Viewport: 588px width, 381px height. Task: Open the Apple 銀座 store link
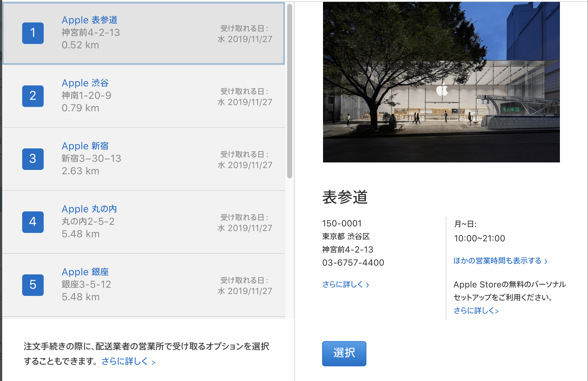85,272
